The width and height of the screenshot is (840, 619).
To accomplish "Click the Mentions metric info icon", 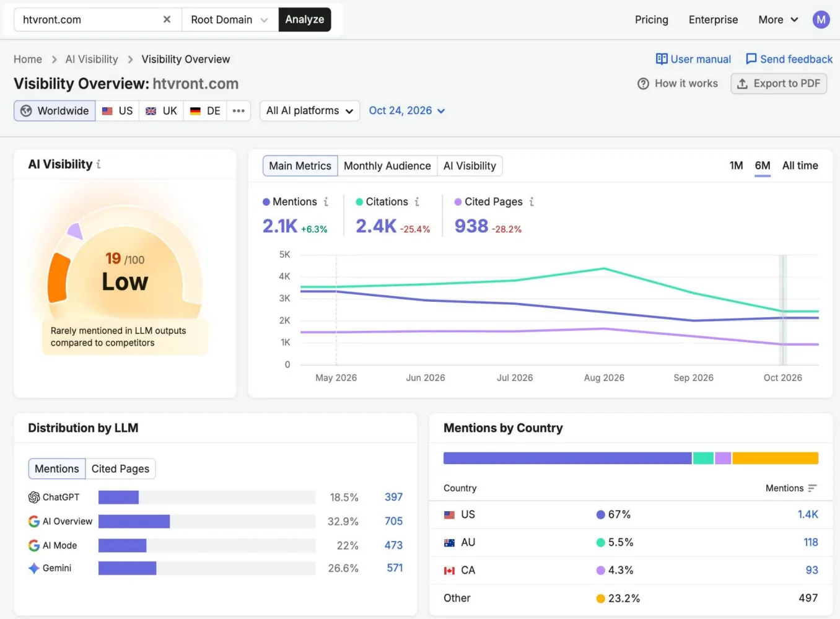I will pos(326,202).
